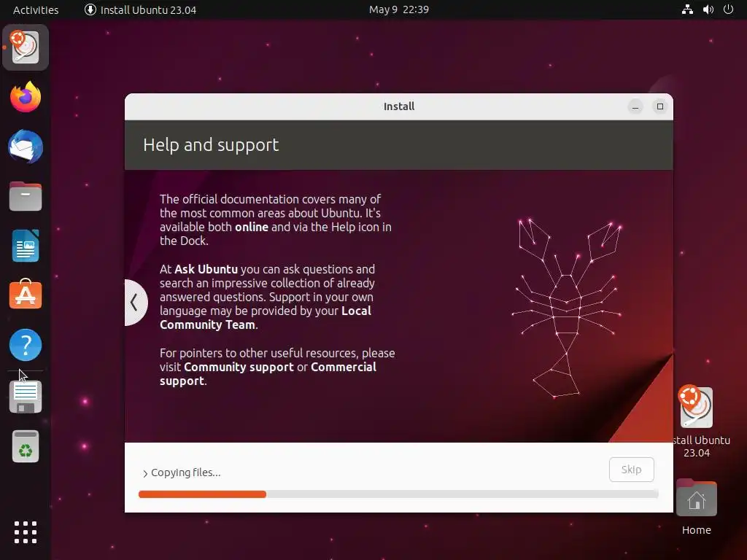The height and width of the screenshot is (560, 747).
Task: Click the installation progress bar
Action: point(398,494)
